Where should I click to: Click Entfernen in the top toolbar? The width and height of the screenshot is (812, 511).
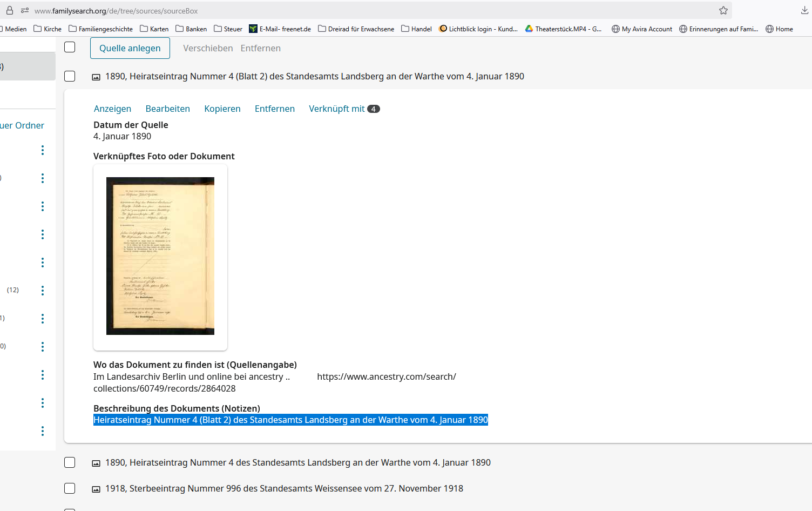261,48
